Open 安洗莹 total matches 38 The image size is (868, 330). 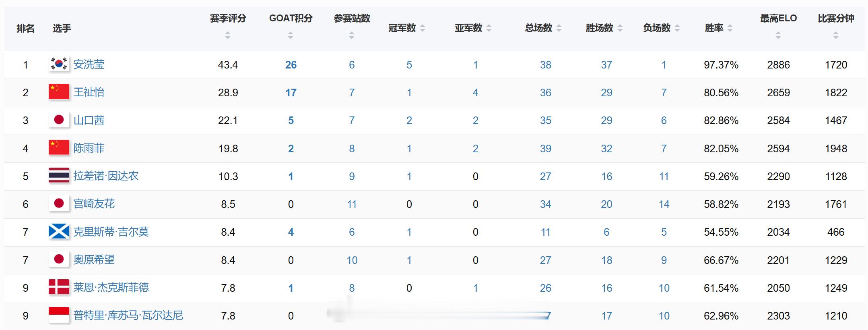tap(546, 65)
